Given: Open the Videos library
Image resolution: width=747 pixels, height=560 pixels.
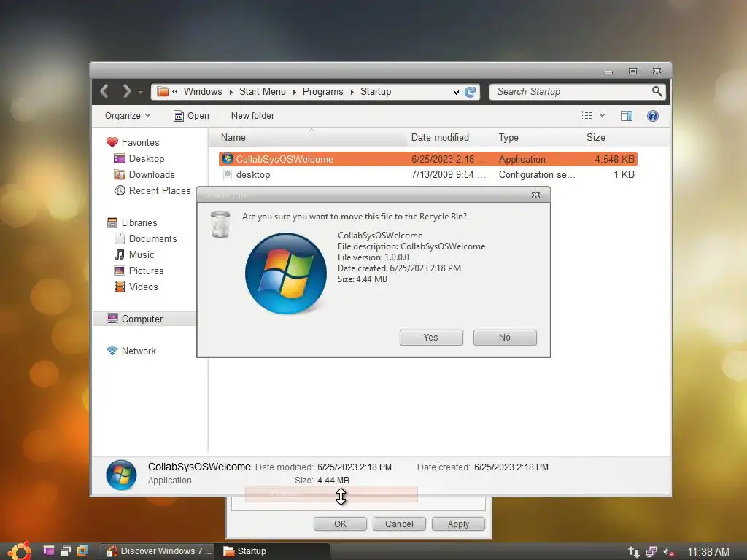Looking at the screenshot, I should coord(136,287).
